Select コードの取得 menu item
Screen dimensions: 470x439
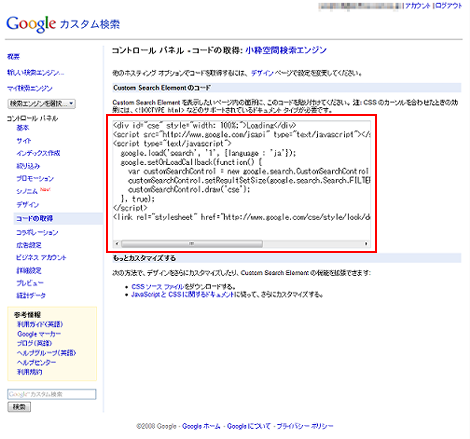point(35,218)
